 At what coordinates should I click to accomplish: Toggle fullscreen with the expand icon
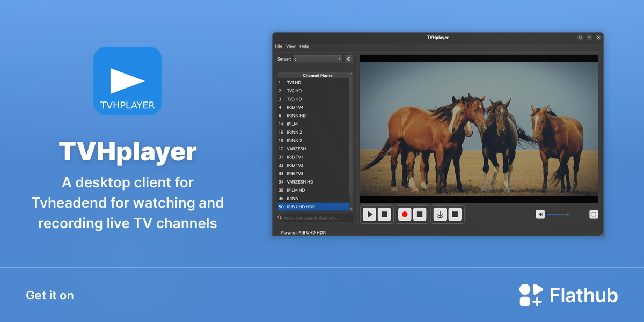coord(594,214)
